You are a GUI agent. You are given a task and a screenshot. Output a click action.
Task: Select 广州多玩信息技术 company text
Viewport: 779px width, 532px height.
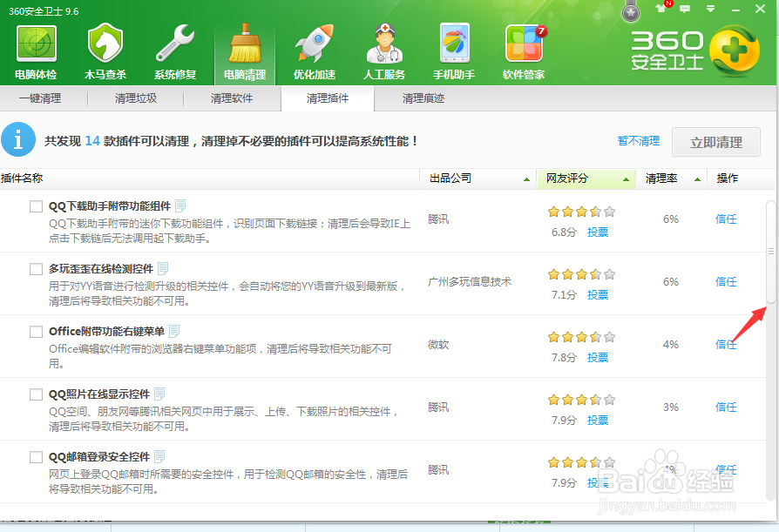[470, 282]
